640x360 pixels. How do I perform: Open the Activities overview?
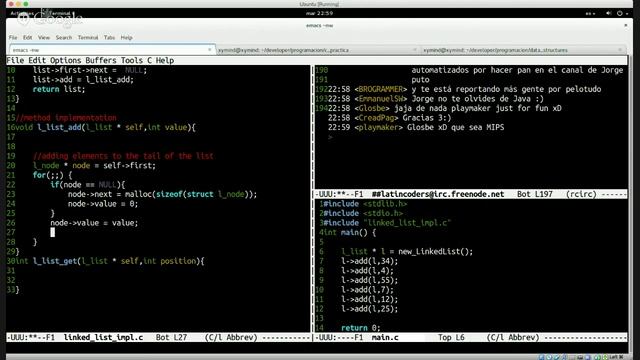[x=22, y=13]
